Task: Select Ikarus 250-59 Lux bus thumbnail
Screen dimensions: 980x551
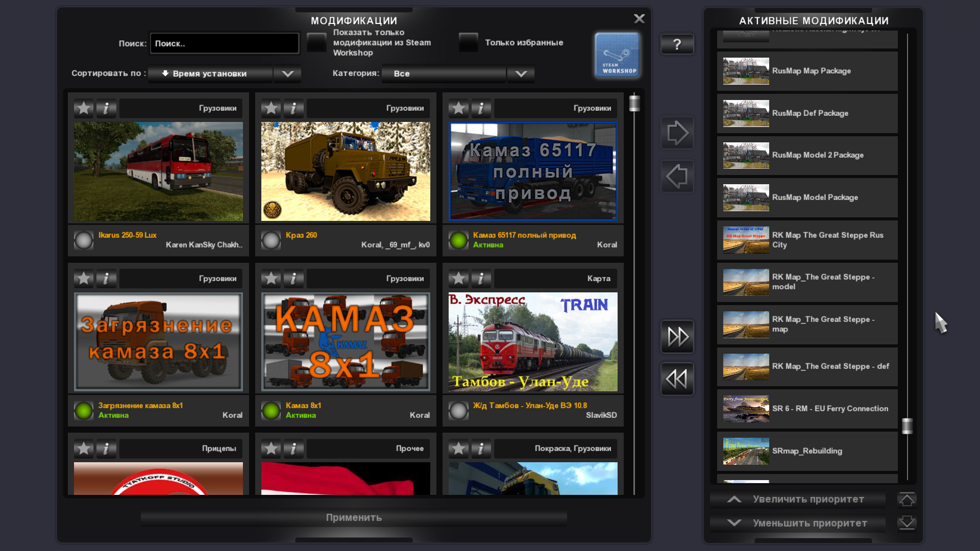Action: [x=158, y=171]
